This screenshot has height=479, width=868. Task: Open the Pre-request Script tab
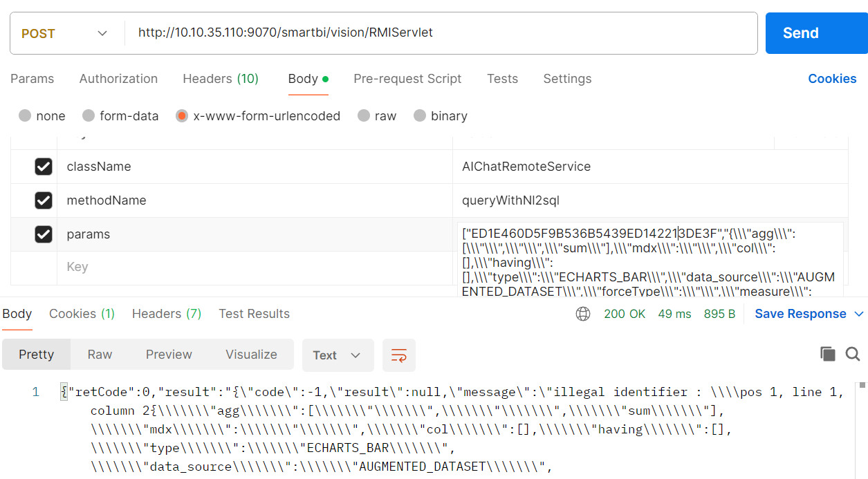[407, 79]
